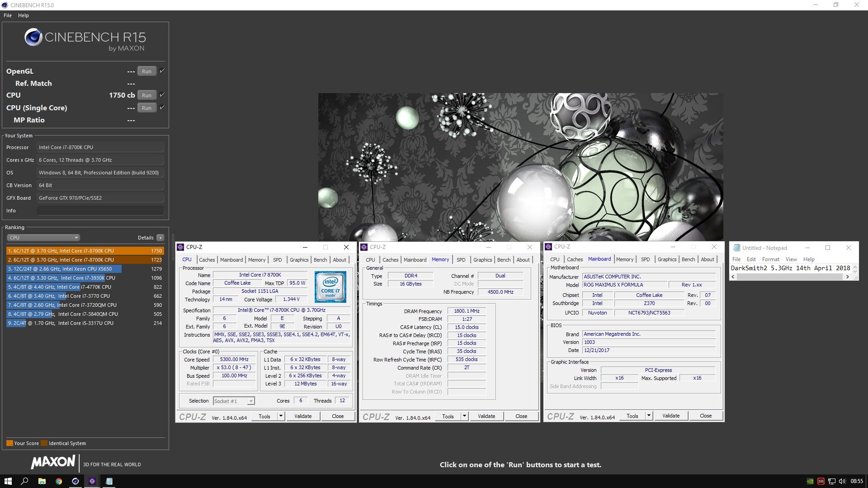Select ranking row 9 i5-3317U

[85, 323]
